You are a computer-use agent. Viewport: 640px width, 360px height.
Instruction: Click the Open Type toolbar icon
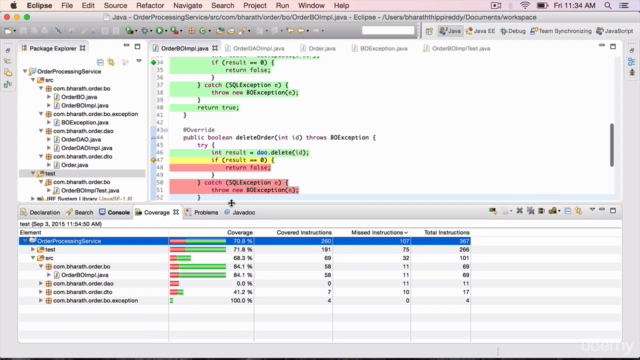(x=220, y=31)
